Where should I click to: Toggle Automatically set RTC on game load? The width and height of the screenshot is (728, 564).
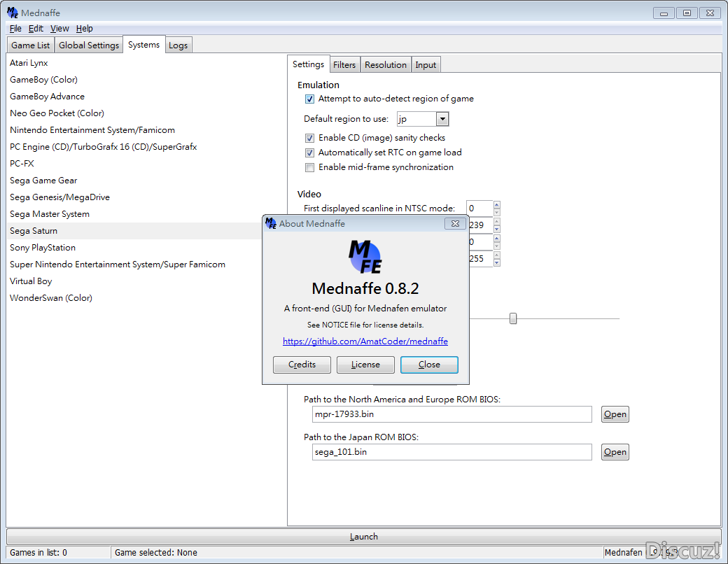click(x=309, y=153)
